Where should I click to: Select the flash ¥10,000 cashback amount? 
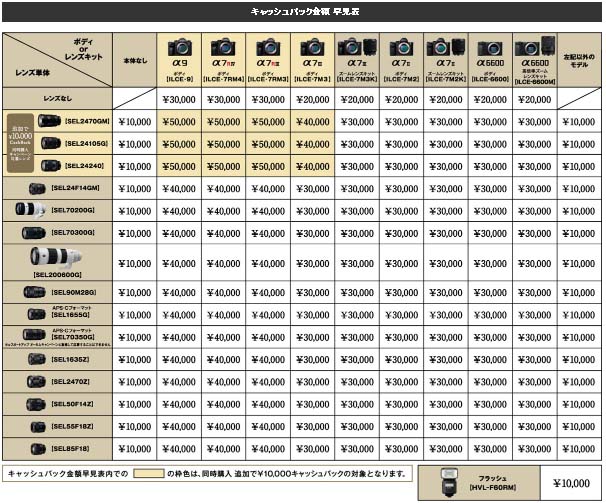(571, 483)
